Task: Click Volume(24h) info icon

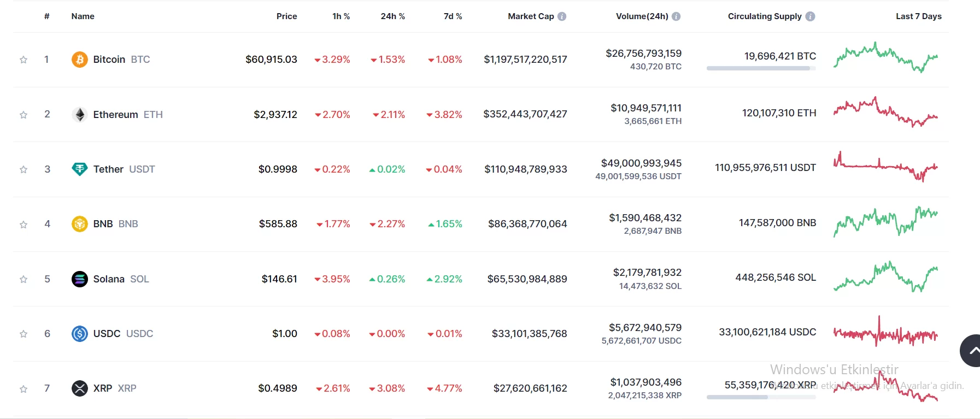Action: tap(676, 16)
